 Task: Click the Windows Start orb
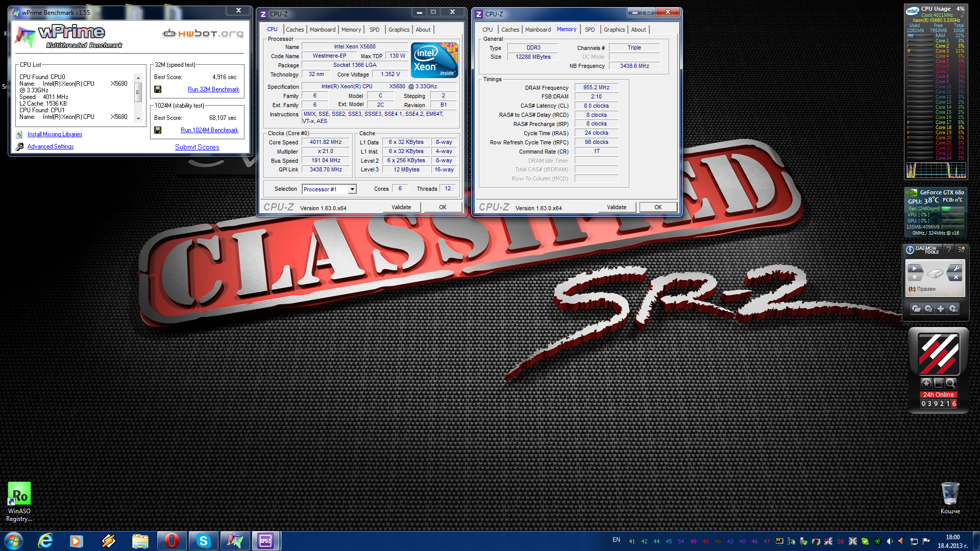pyautogui.click(x=13, y=541)
